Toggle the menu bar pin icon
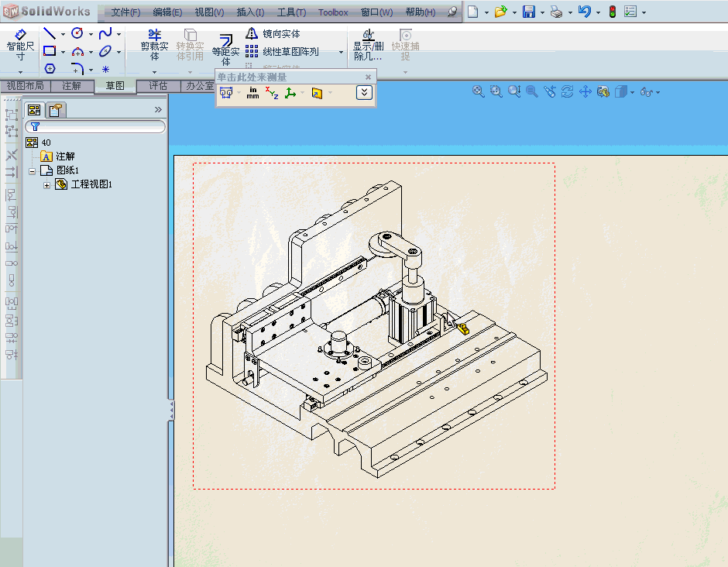Screen dimensions: 728x567 click(x=452, y=12)
